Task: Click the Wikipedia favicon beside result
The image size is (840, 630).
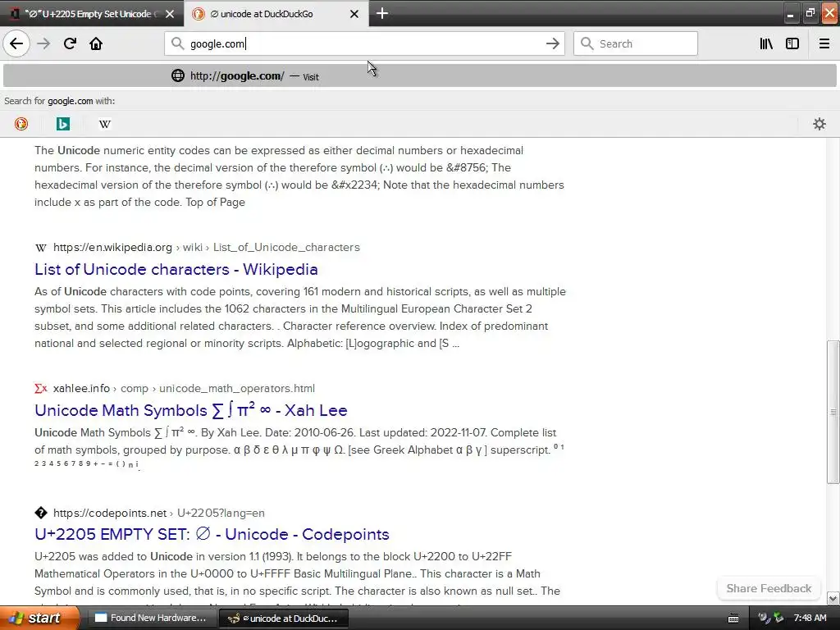Action: click(41, 248)
